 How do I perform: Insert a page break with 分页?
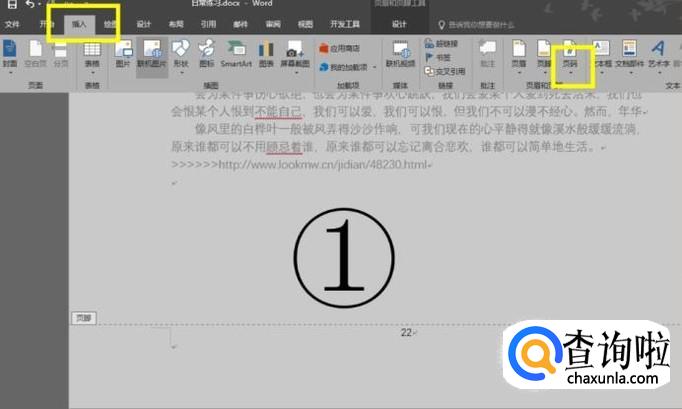click(60, 54)
